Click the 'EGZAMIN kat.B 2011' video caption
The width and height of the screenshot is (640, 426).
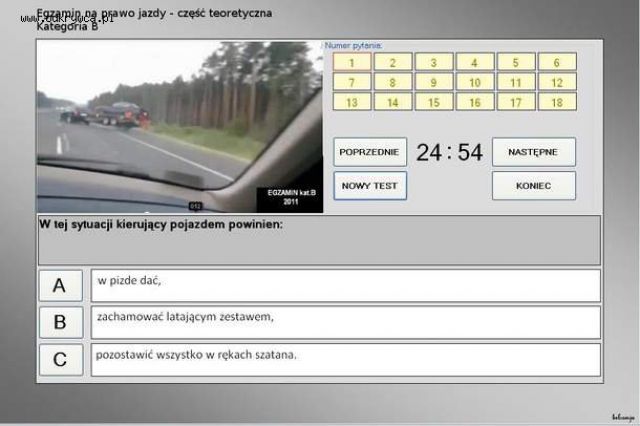click(291, 197)
